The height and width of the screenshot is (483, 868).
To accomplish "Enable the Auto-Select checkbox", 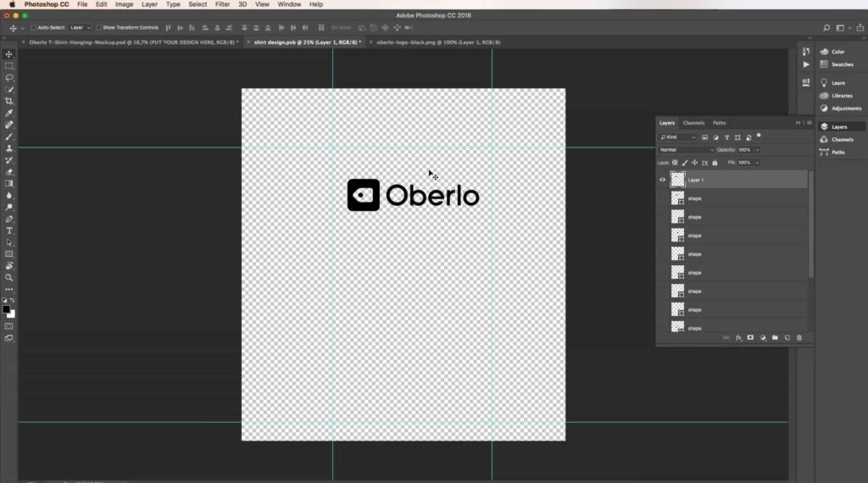I will 34,28.
